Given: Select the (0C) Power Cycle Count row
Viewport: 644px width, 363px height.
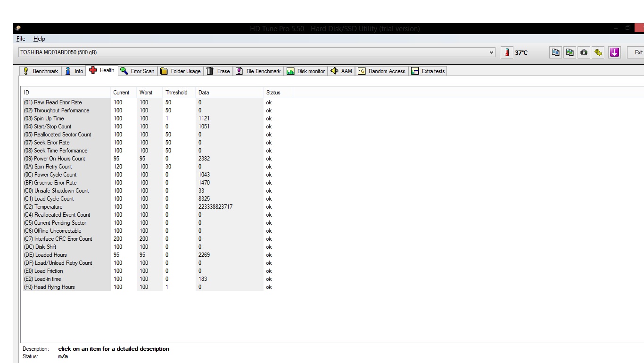Looking at the screenshot, I should click(158, 175).
